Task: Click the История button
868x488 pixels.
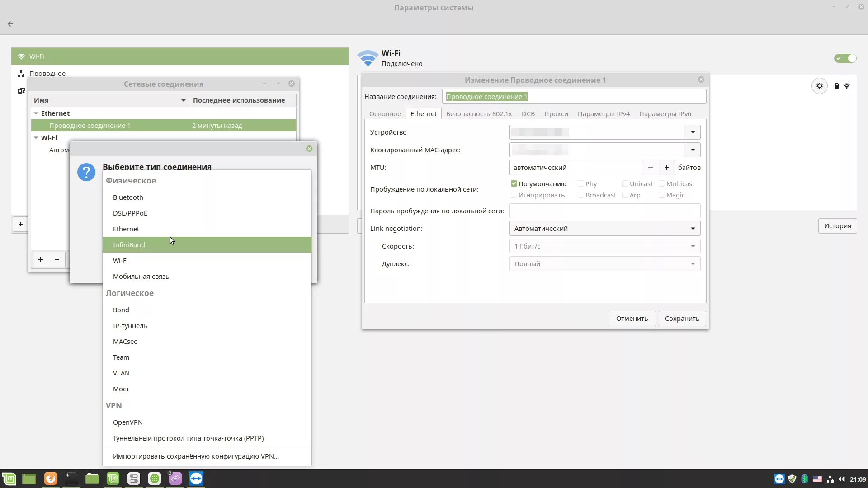Action: pos(837,226)
